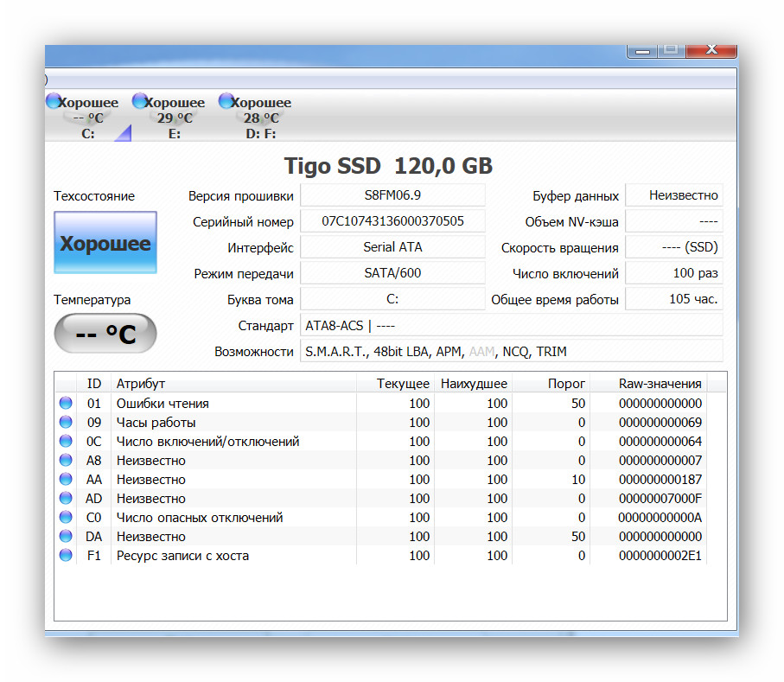Click the volume letter field C:

click(x=392, y=299)
